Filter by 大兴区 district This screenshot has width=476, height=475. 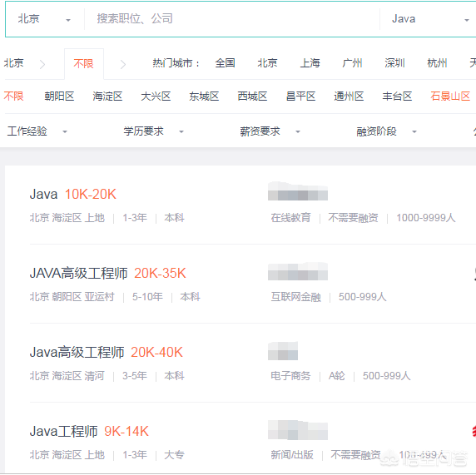click(156, 96)
